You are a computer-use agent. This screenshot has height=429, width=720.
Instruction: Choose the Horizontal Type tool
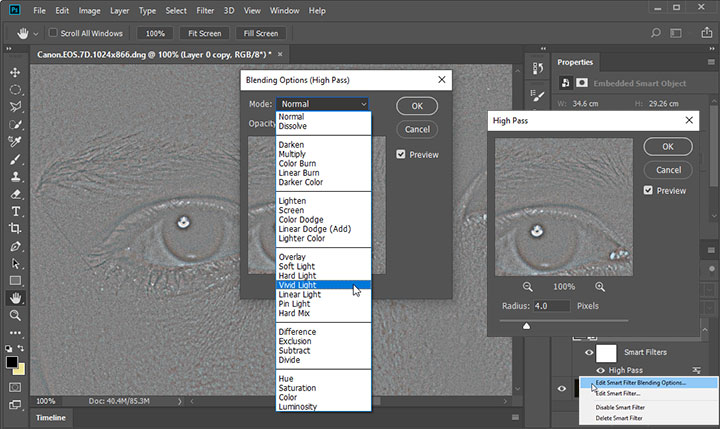coord(16,211)
